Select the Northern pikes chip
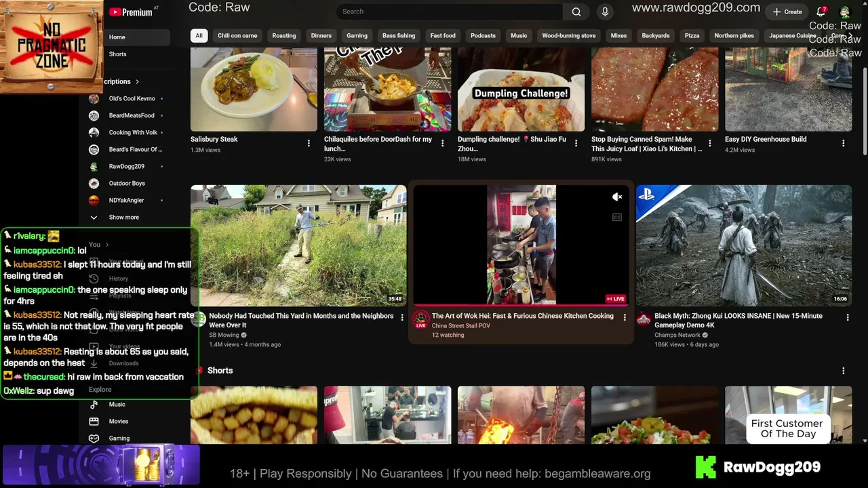 pos(734,35)
